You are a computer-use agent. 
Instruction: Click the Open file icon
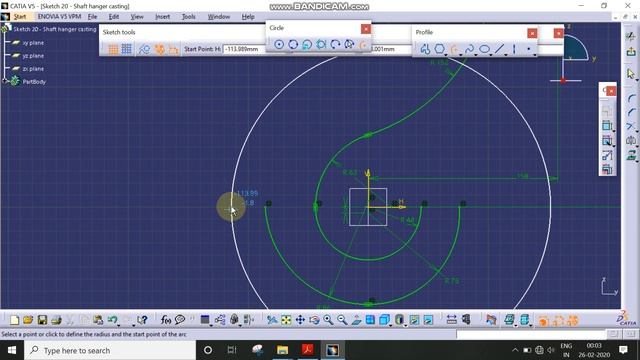click(x=28, y=320)
